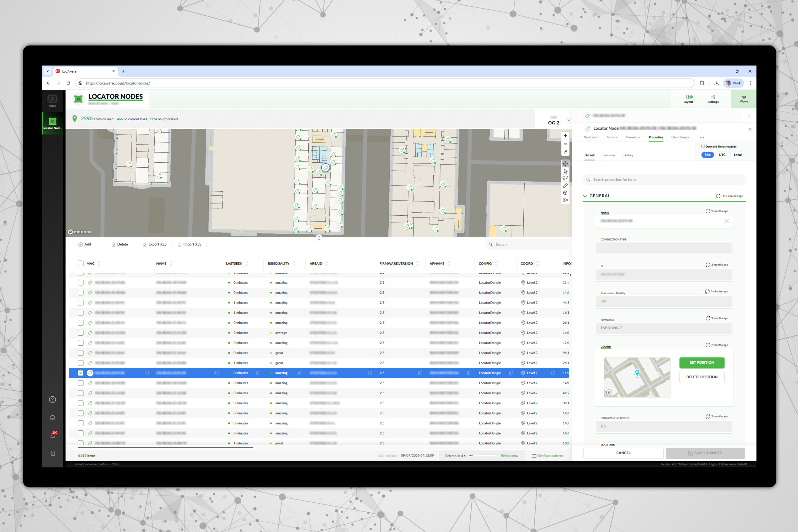Zoom in on the map
Image resolution: width=798 pixels, height=532 pixels.
565,136
